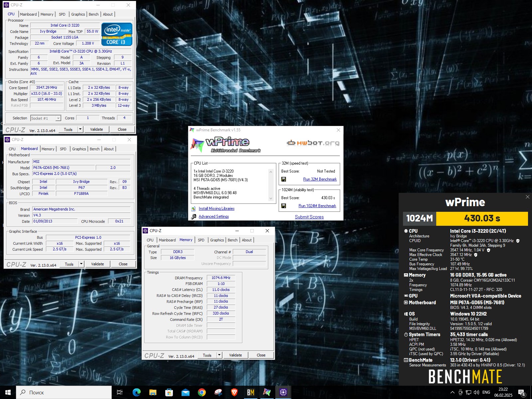The width and height of the screenshot is (532, 399).
Task: Open the Advanced Settings link in wPrime
Action: pyautogui.click(x=214, y=216)
